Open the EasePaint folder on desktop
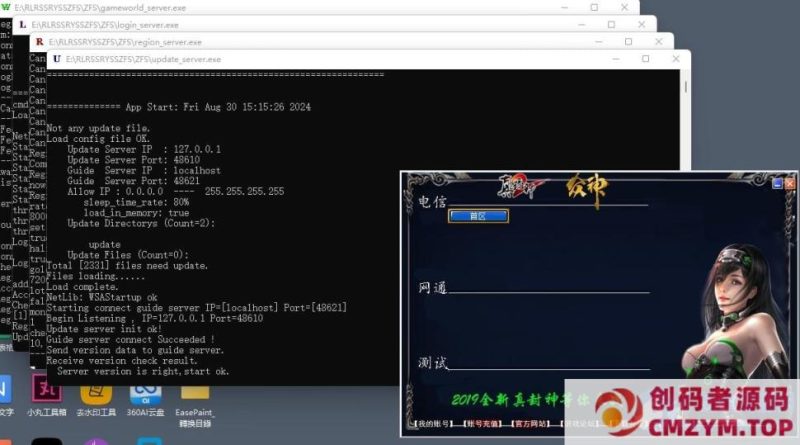The height and width of the screenshot is (445, 800). pos(198,391)
